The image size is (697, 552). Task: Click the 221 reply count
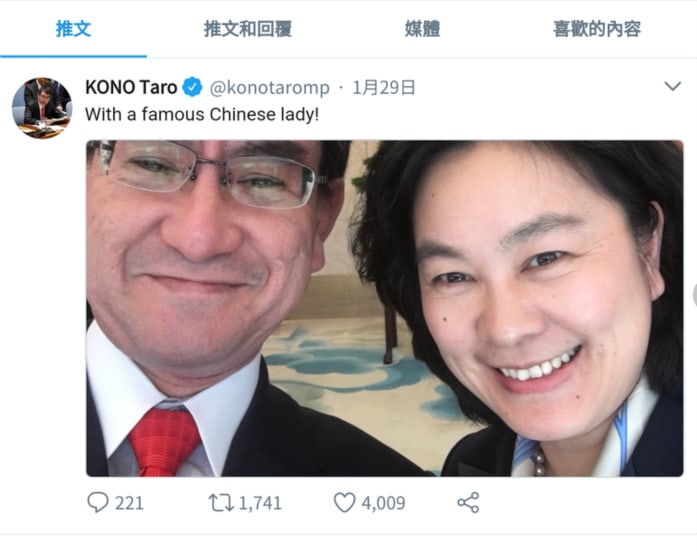129,503
